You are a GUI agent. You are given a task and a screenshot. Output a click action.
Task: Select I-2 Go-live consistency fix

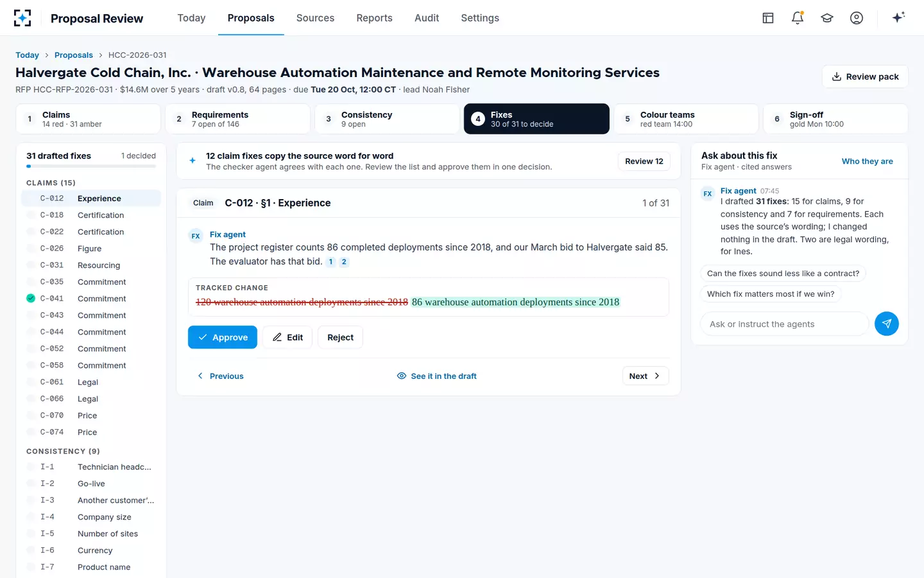91,484
